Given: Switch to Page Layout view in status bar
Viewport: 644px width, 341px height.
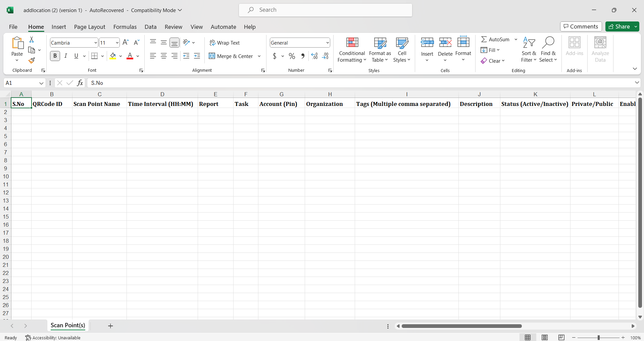Looking at the screenshot, I should tap(545, 337).
